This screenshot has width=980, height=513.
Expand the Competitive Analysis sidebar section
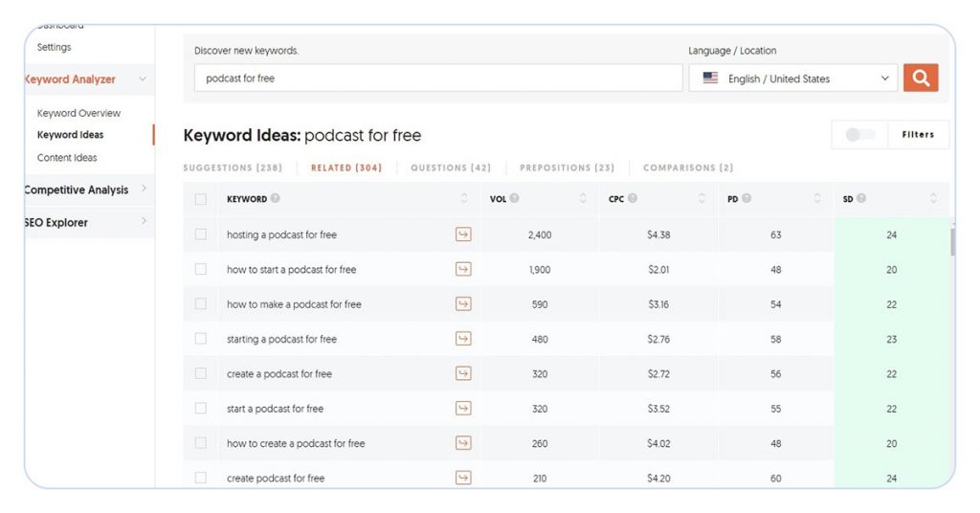click(144, 189)
